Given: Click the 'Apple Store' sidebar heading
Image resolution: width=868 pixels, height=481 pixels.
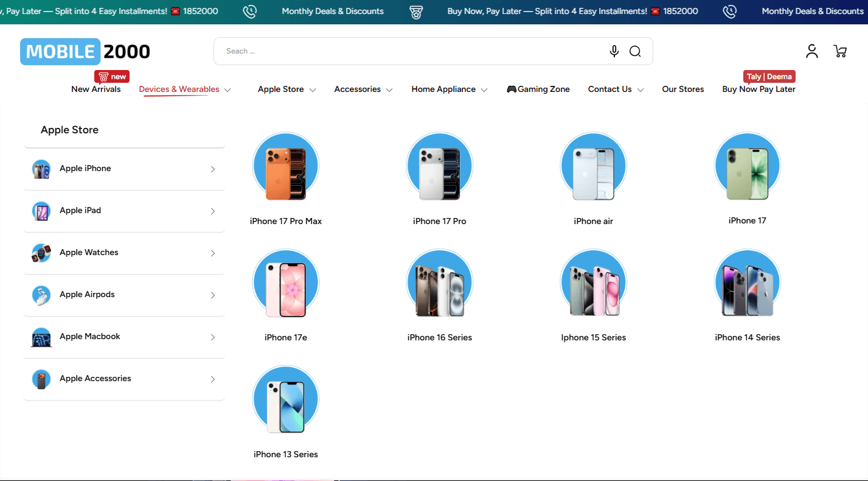Looking at the screenshot, I should tap(69, 130).
